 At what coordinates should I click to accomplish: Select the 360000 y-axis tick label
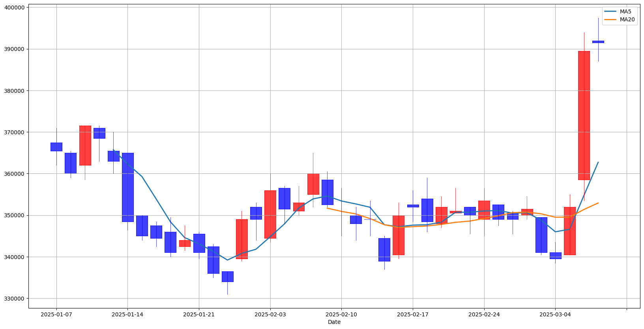point(14,174)
